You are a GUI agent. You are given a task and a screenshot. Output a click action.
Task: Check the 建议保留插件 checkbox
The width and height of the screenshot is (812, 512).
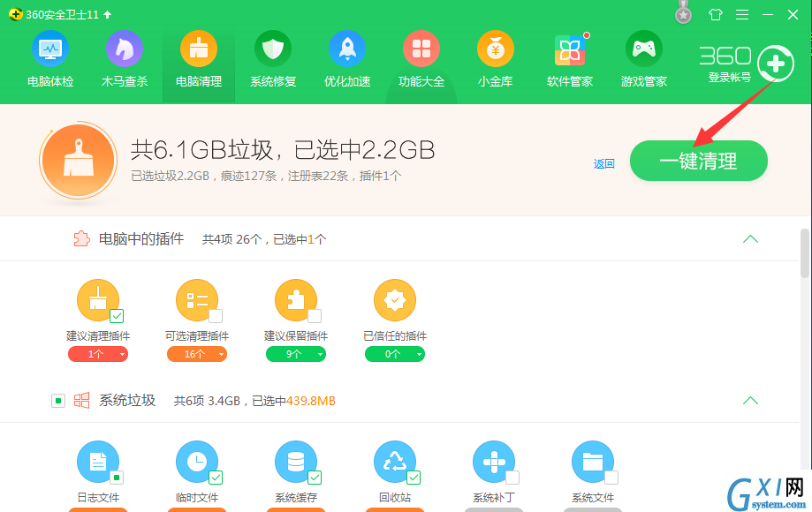pos(315,315)
